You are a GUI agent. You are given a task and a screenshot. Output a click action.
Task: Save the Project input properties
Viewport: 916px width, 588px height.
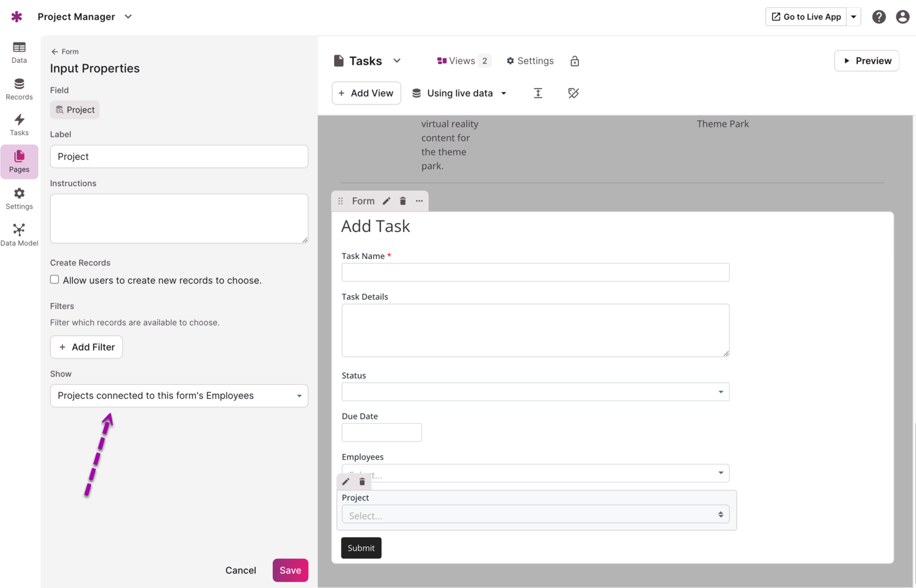[x=290, y=570]
